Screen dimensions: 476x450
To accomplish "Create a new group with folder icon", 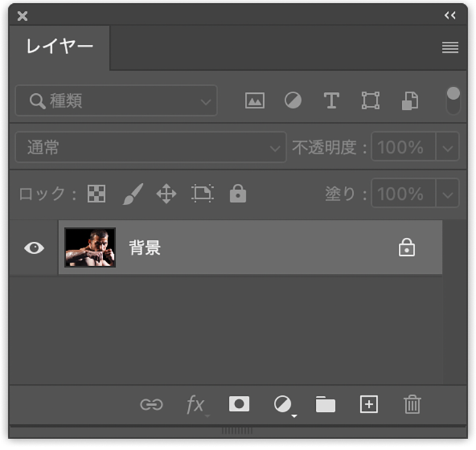I will pos(325,404).
